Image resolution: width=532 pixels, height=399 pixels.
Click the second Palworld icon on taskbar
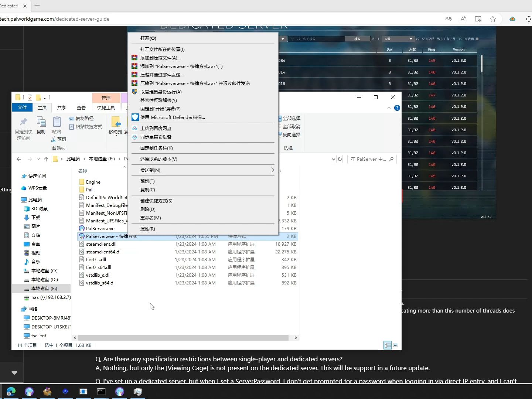coord(120,392)
